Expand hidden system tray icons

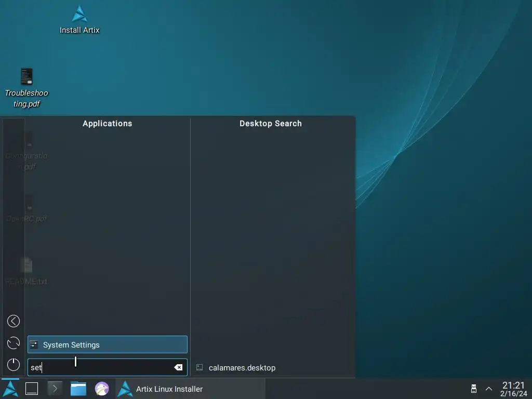(x=489, y=389)
